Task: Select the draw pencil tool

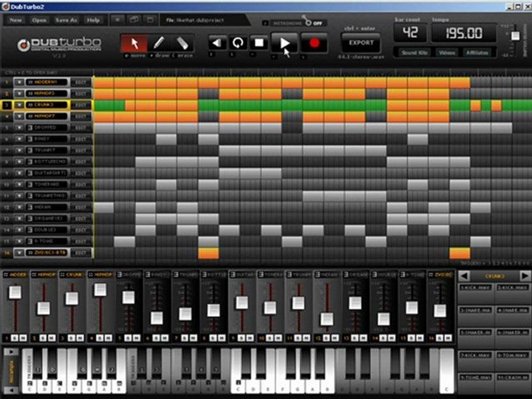Action: click(x=159, y=43)
